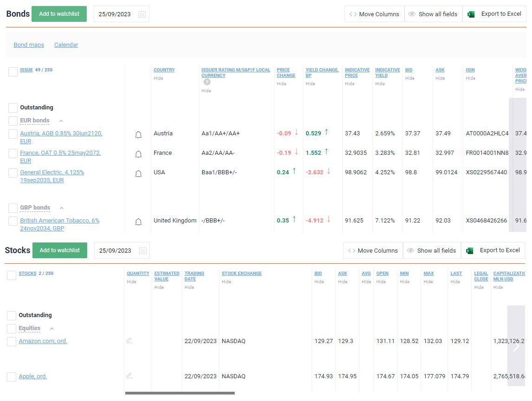Viewport: 532px width, 401px height.
Task: Click the bell alert icon for Austria AGB bond
Action: click(138, 134)
